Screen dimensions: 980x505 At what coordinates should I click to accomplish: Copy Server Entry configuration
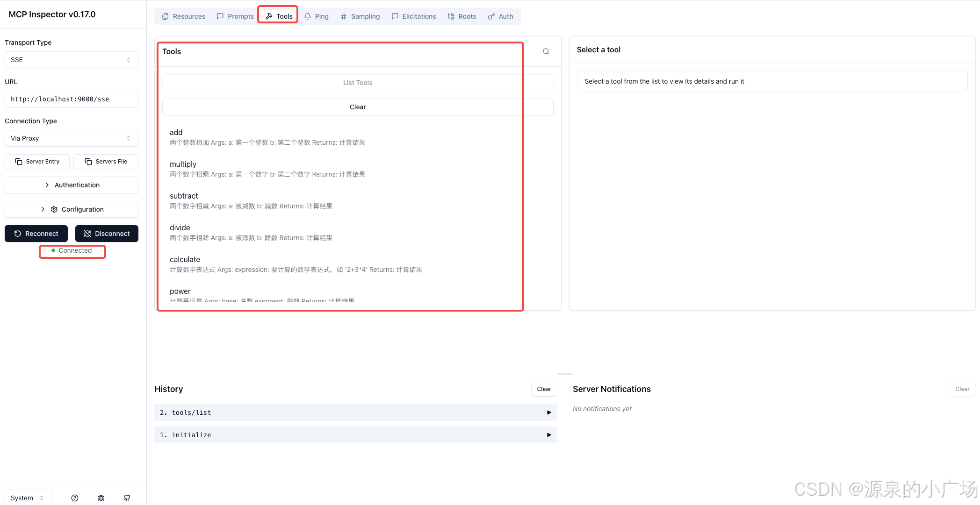coord(37,162)
